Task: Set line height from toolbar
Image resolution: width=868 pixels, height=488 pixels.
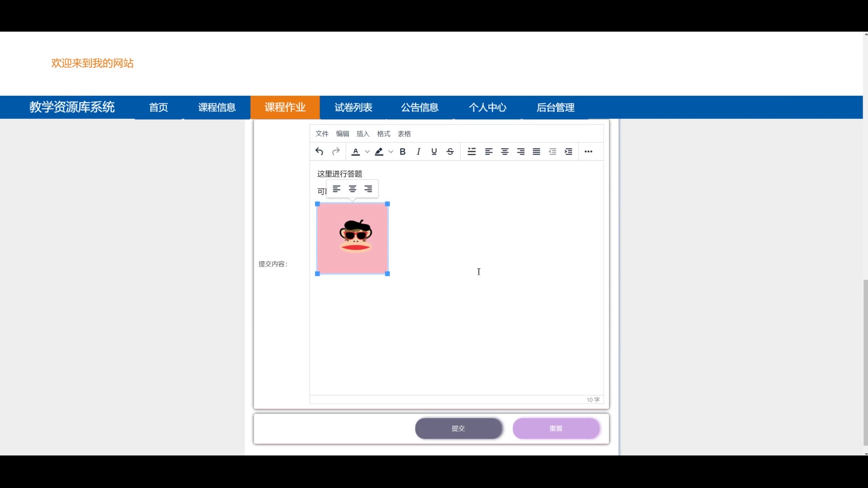Action: coord(472,152)
